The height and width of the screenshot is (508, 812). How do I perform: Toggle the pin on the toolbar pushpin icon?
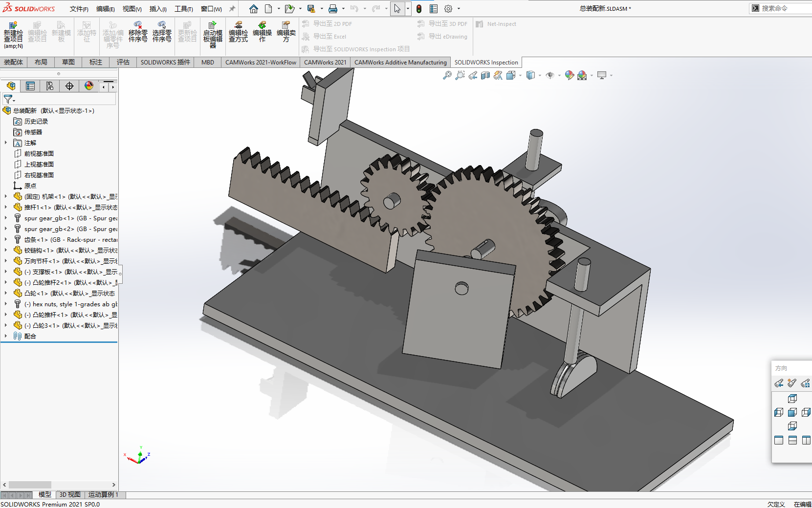click(232, 8)
